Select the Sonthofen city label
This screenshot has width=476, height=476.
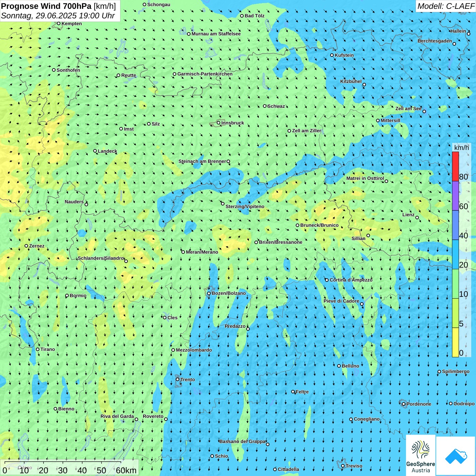[x=68, y=70]
